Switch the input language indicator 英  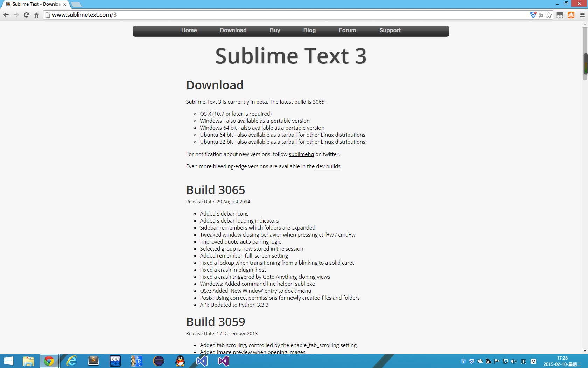pyautogui.click(x=524, y=361)
